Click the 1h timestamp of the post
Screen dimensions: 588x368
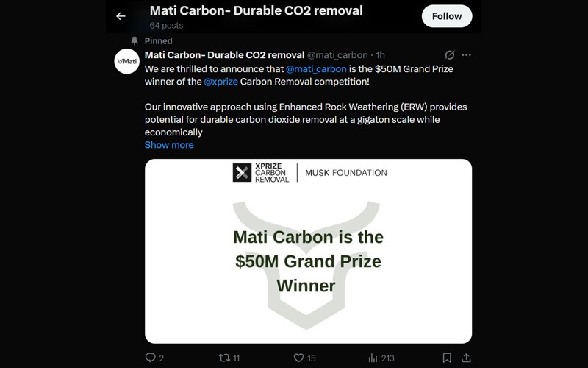(x=379, y=55)
